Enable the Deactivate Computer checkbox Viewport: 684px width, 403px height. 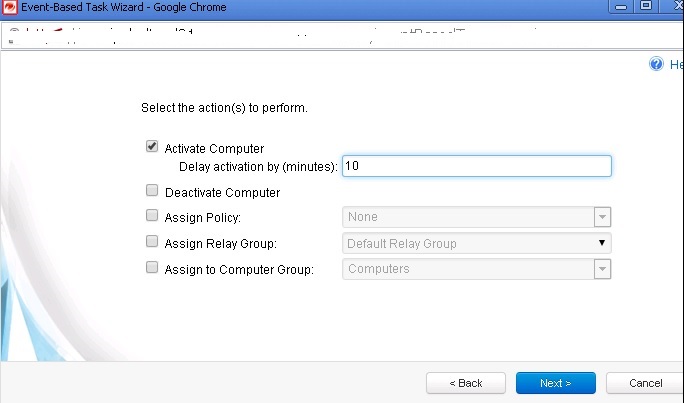click(152, 190)
